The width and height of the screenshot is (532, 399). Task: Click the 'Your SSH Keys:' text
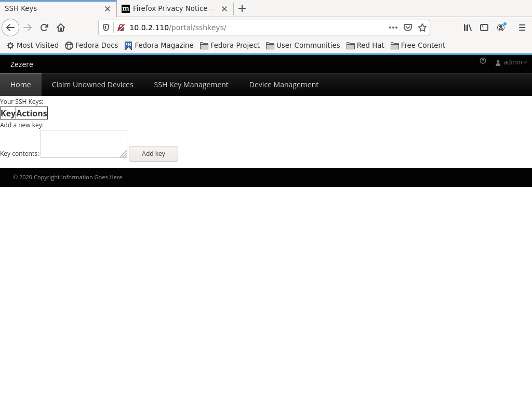tap(22, 102)
